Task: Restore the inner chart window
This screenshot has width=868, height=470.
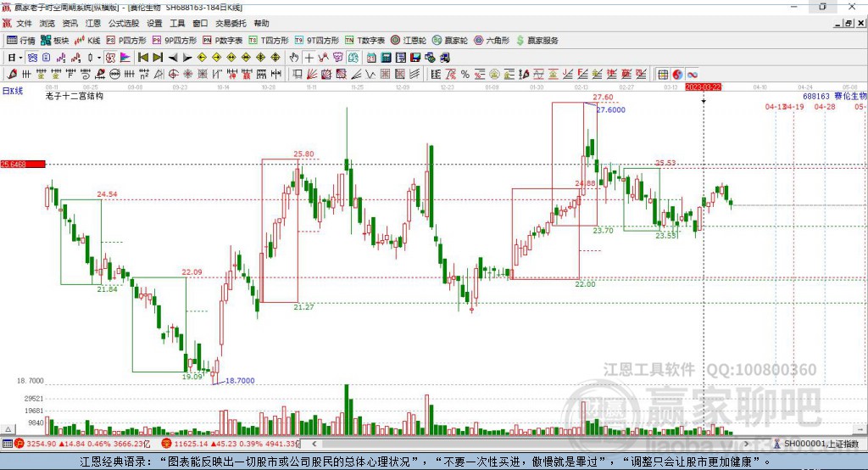Action: tap(849, 23)
